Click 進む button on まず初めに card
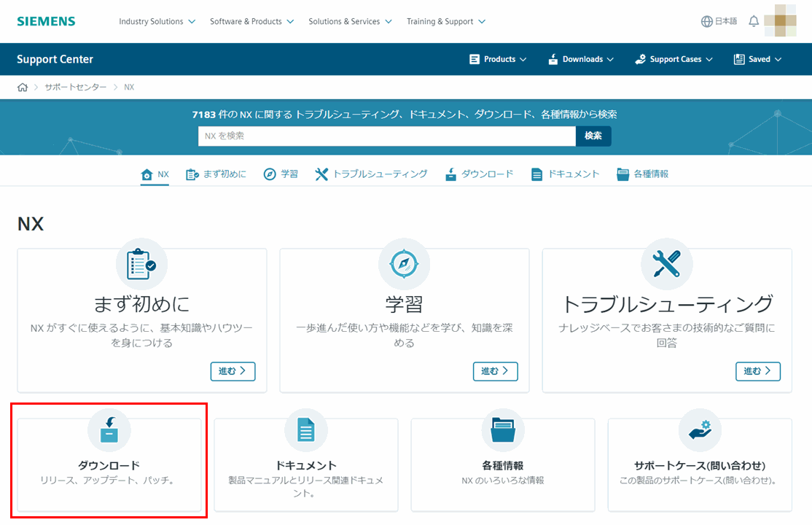 coord(233,371)
